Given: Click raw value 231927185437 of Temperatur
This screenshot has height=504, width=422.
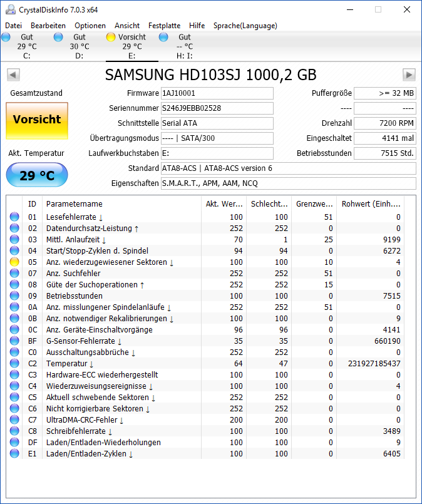Looking at the screenshot, I should [x=374, y=364].
